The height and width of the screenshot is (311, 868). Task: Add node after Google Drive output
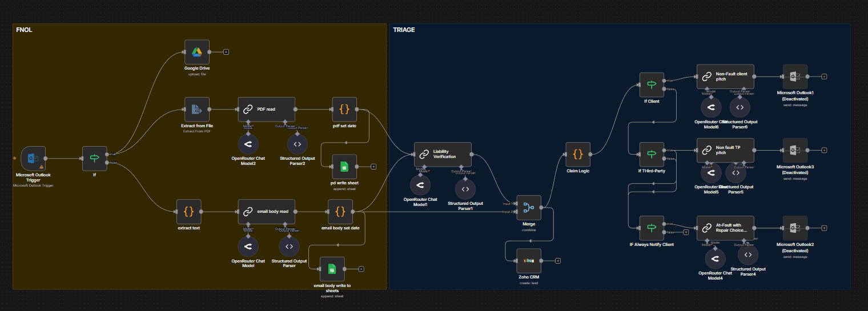pyautogui.click(x=226, y=52)
